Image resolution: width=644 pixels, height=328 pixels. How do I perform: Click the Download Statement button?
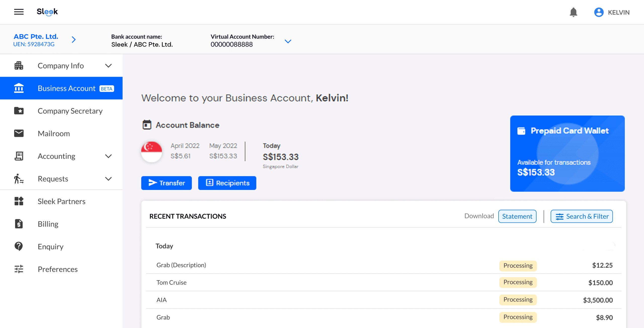coord(517,216)
